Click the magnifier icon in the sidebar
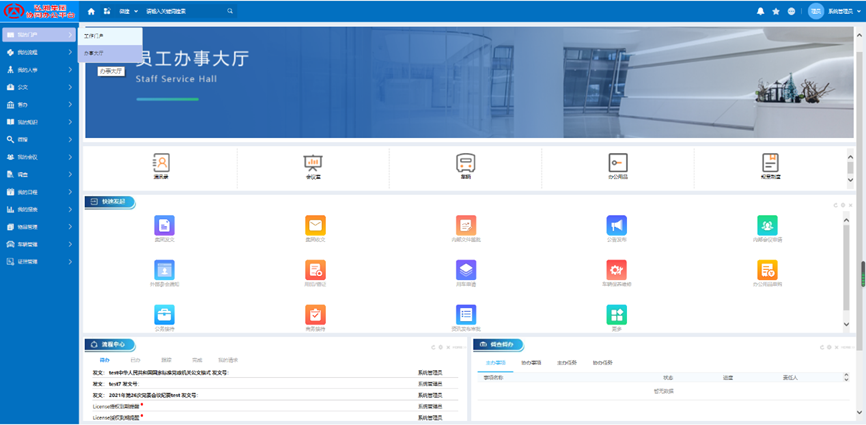This screenshot has width=866, height=425. click(10, 140)
